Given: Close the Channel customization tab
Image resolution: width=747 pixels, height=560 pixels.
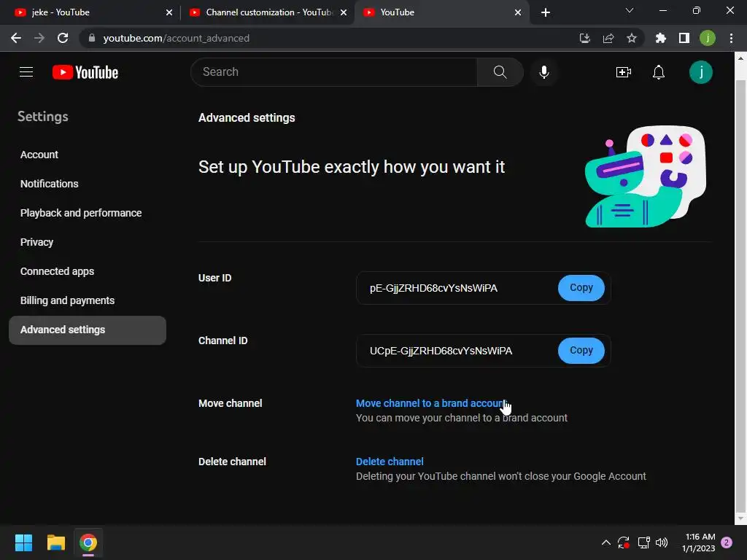Looking at the screenshot, I should click(344, 12).
